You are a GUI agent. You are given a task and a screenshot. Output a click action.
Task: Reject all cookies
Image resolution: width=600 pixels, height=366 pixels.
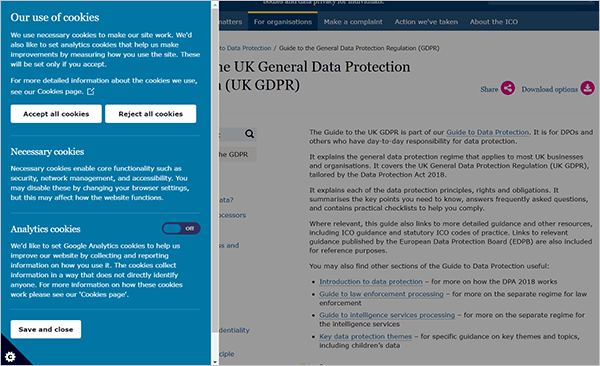coord(151,114)
